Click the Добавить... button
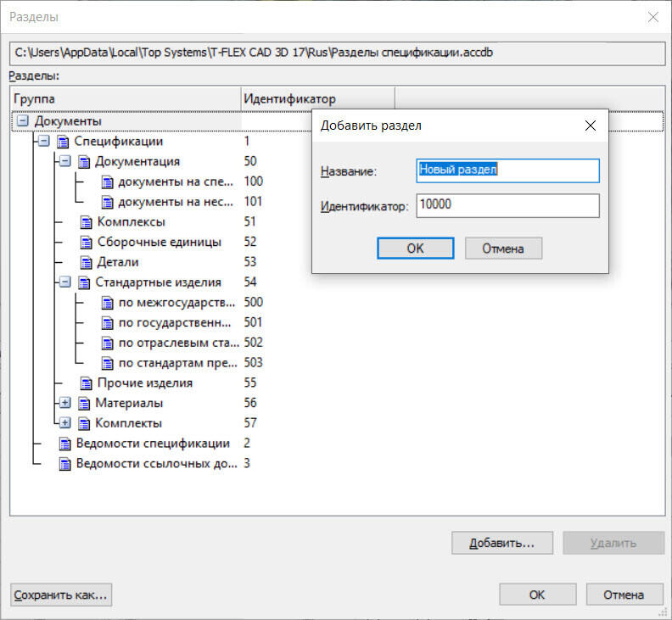Viewport: 672px width, 620px height. (501, 544)
